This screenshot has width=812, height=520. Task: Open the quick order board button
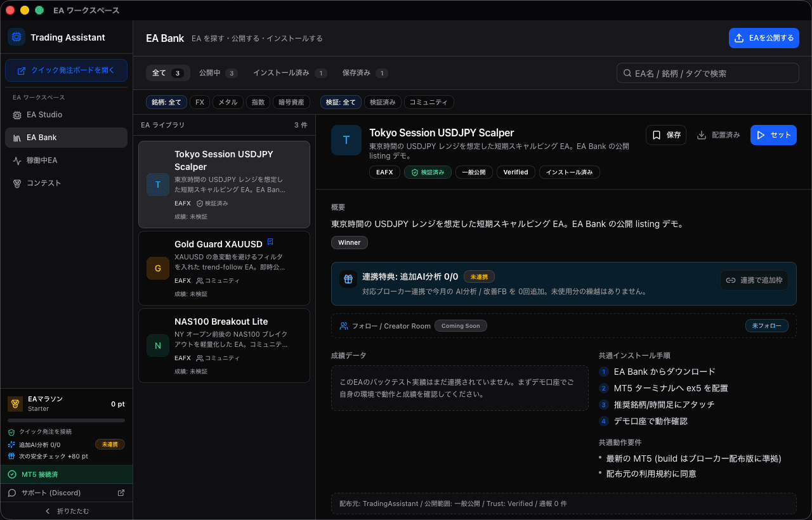[x=67, y=70]
